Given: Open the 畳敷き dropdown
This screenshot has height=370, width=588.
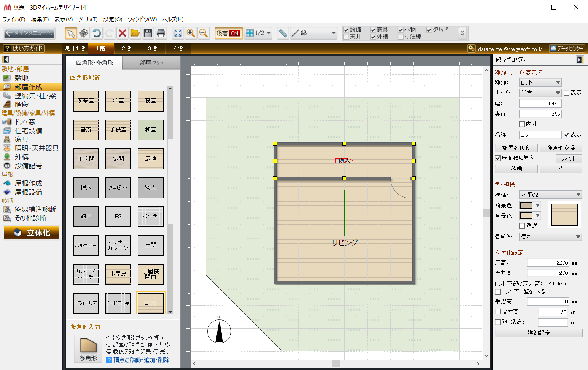Looking at the screenshot, I should point(550,237).
